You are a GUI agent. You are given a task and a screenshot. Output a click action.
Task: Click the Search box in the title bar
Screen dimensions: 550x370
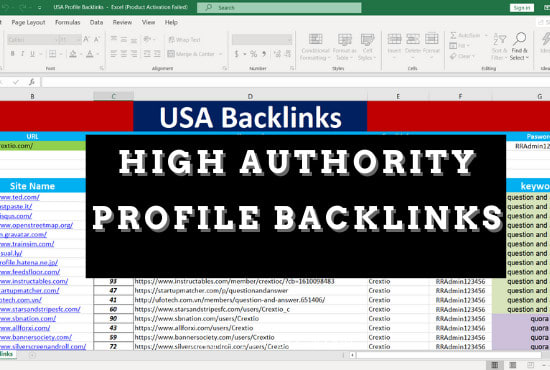pos(279,7)
